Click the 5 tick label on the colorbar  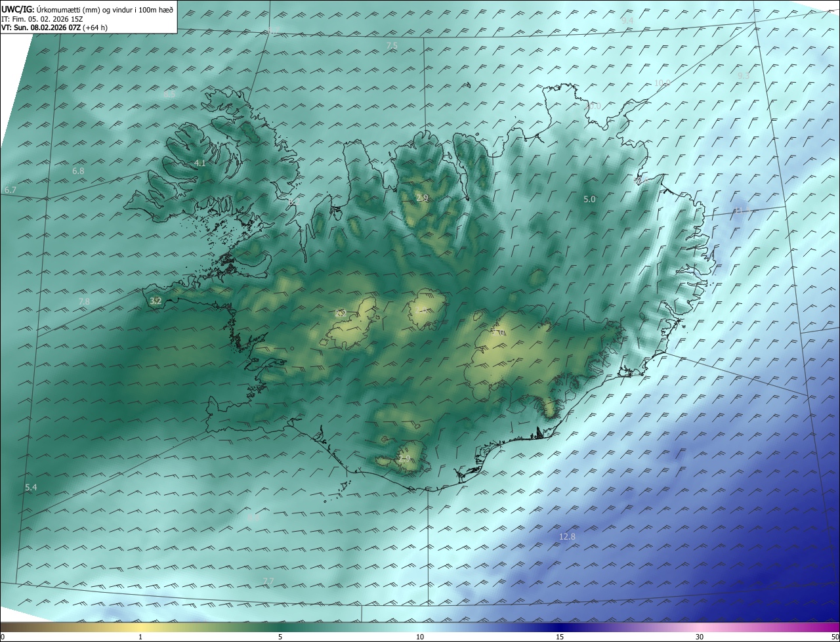[x=280, y=637]
